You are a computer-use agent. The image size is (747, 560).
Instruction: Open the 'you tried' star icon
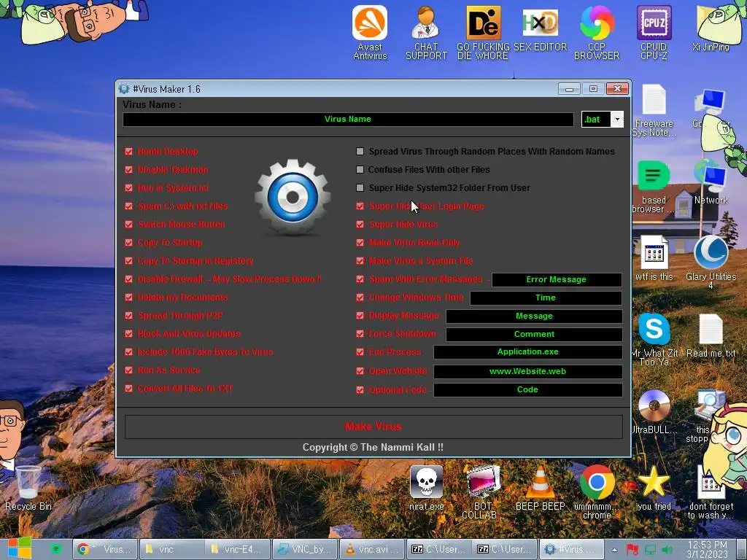click(654, 488)
